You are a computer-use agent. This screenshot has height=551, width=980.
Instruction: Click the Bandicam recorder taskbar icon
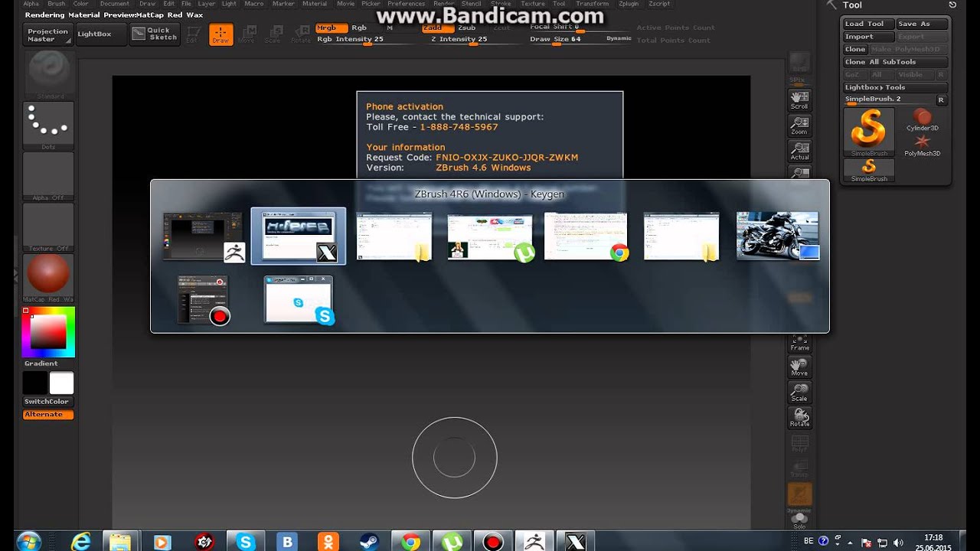(x=493, y=542)
